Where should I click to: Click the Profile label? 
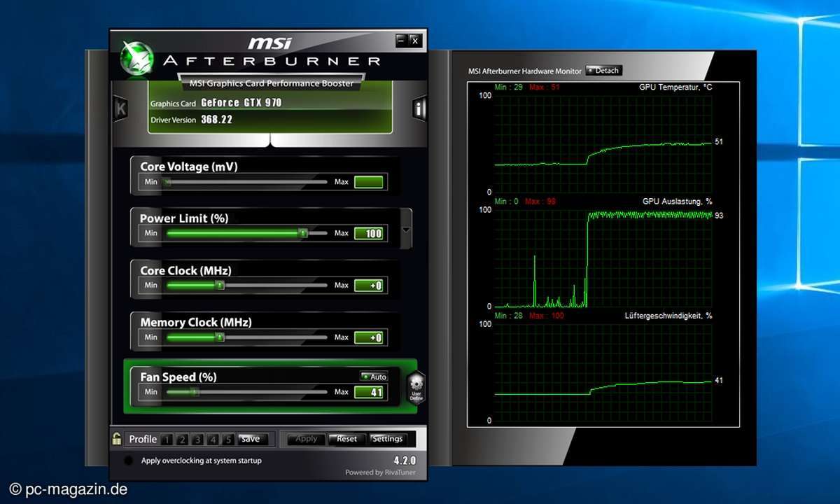click(143, 439)
